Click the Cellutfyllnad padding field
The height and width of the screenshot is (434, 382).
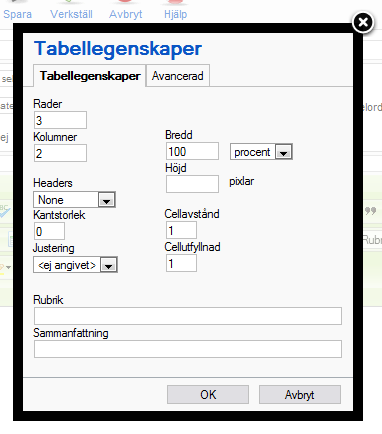[181, 263]
